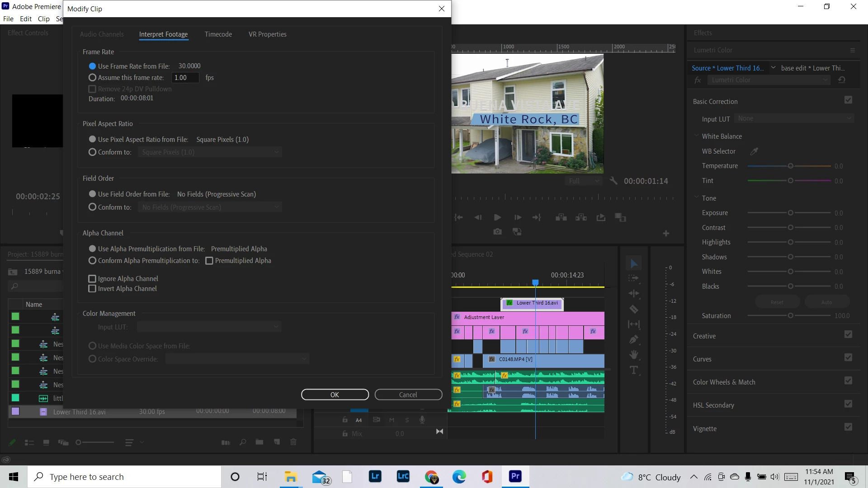
Task: Select the Hand tool in the toolbar
Action: 634,355
